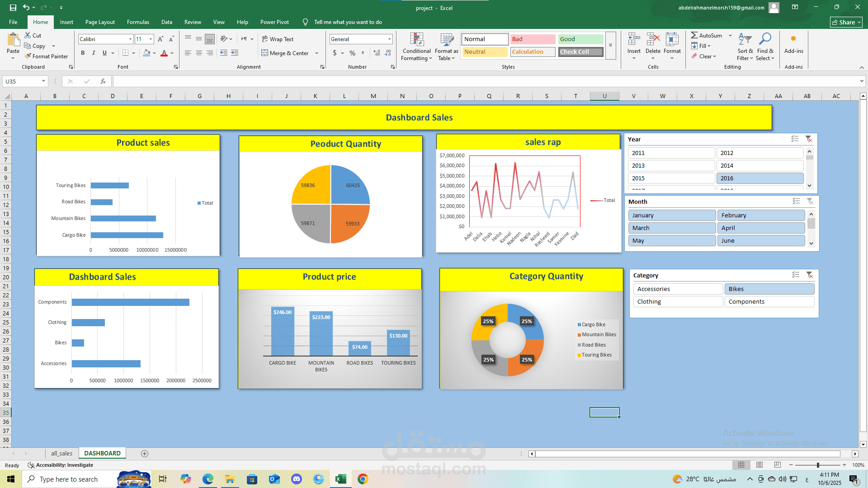868x488 pixels.
Task: Clear filter on the Month slicer
Action: pyautogui.click(x=810, y=202)
